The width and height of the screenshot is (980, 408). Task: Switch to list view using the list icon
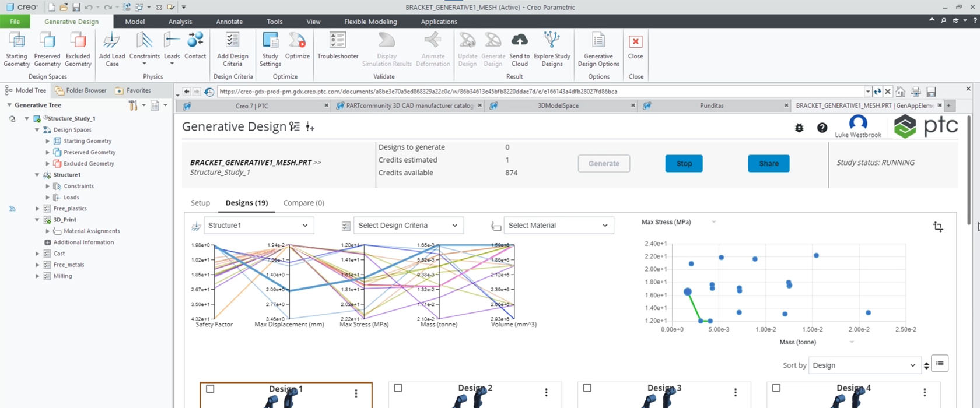[940, 364]
